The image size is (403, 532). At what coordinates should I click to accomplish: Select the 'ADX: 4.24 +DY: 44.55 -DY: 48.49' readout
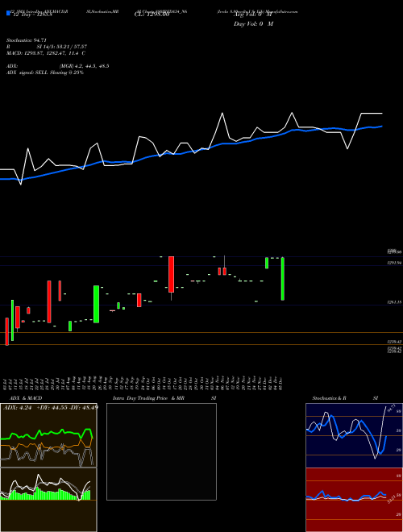coord(51,408)
